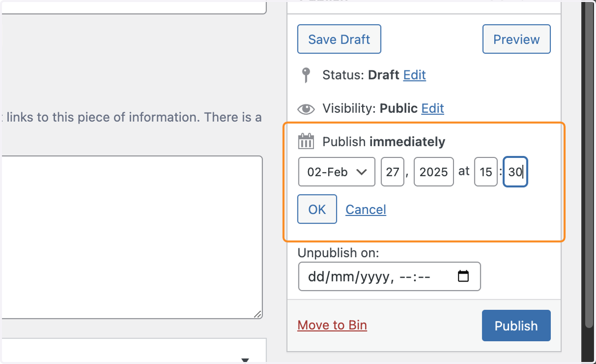Cancel the publish date edit

tap(366, 210)
